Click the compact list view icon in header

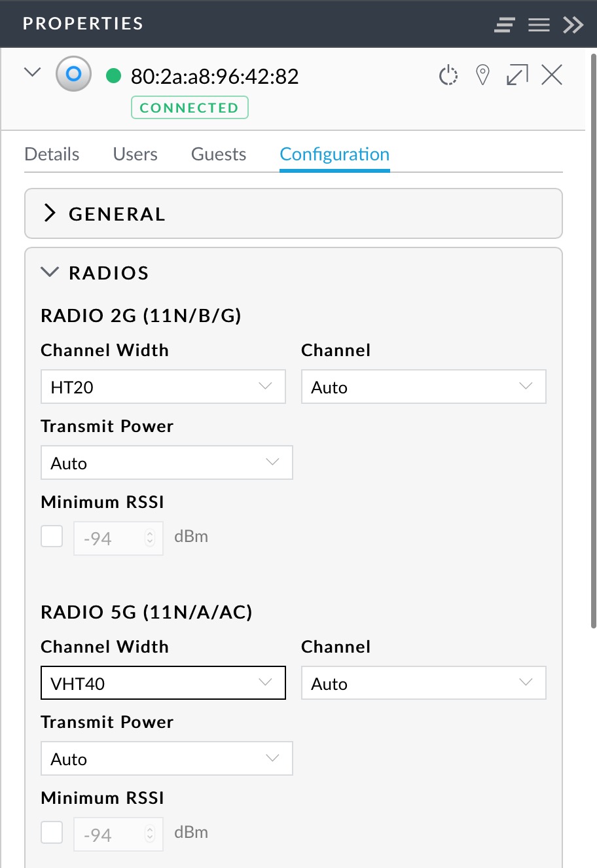click(x=504, y=25)
